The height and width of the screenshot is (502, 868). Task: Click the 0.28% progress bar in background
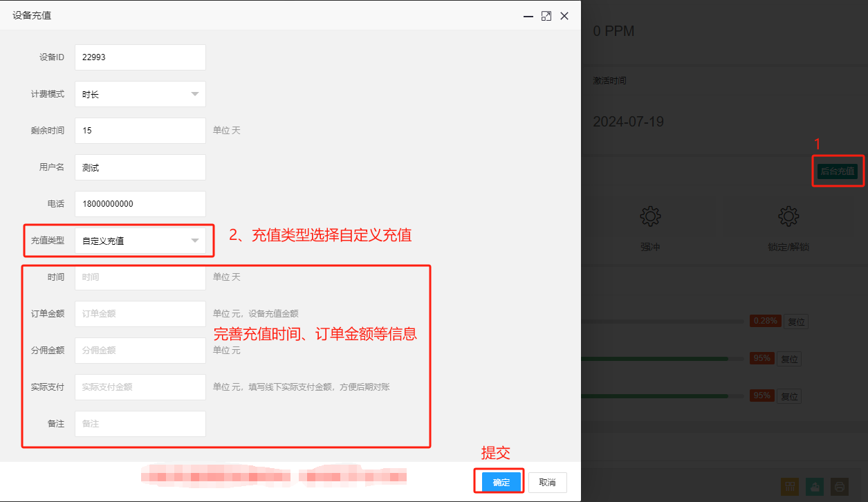[x=664, y=322]
